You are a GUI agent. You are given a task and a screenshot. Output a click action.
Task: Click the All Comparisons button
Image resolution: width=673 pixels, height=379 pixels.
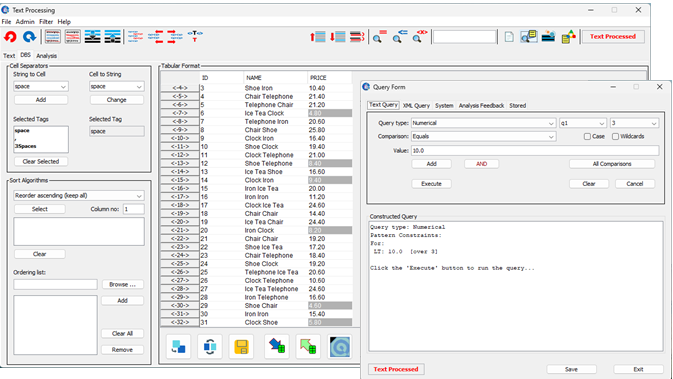612,164
